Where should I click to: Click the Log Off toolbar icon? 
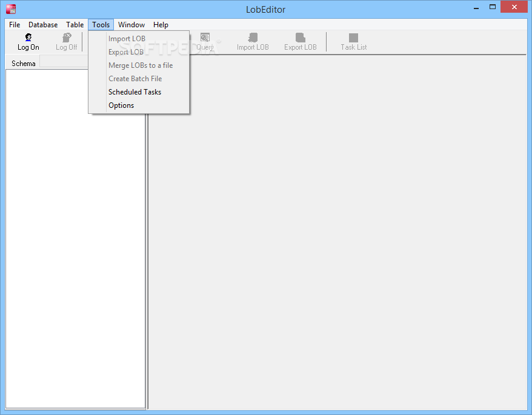pyautogui.click(x=67, y=42)
